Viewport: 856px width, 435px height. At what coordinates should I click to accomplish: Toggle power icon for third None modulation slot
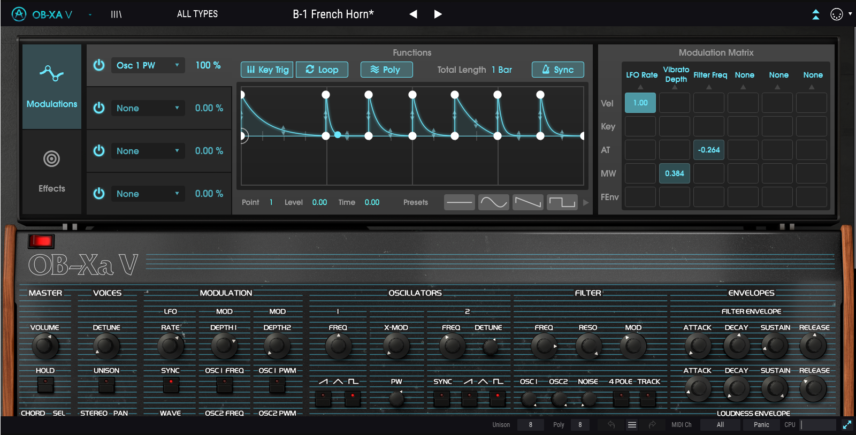tap(99, 151)
